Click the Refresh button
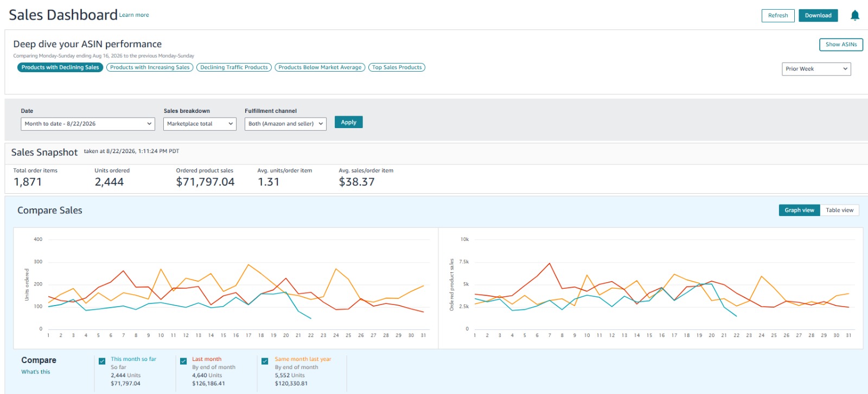The height and width of the screenshot is (394, 868). [778, 16]
